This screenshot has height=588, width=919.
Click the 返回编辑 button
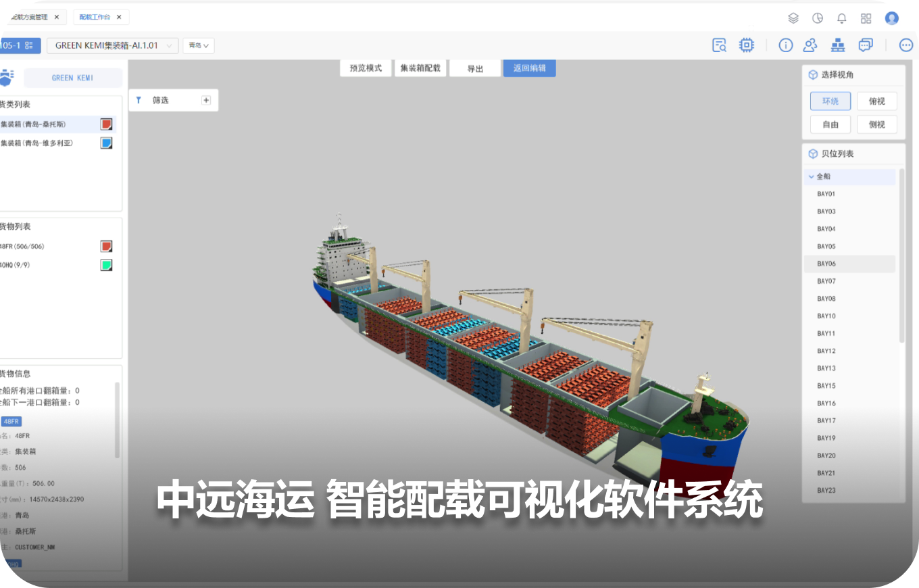[x=529, y=68]
